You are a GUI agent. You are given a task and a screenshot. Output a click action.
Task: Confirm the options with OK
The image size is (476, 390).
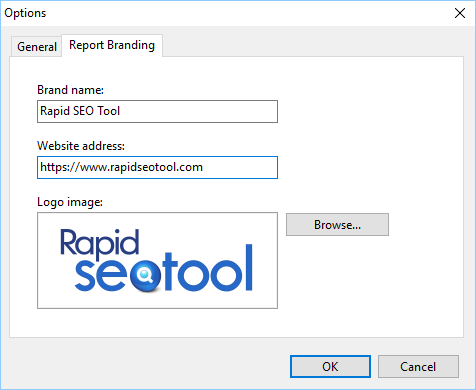(x=330, y=367)
